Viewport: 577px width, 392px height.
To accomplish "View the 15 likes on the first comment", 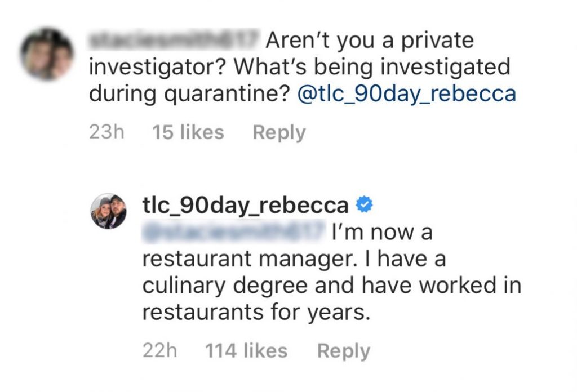I will pos(188,132).
